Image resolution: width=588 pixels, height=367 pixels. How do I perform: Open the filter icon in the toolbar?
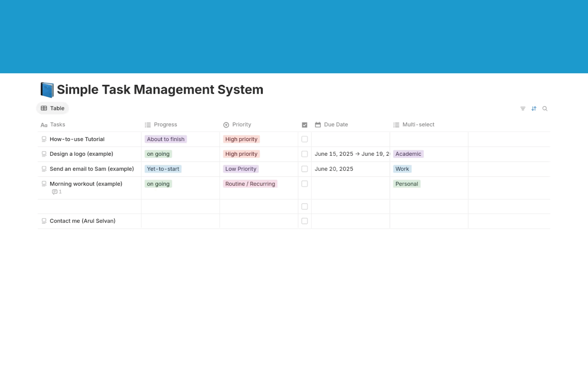pos(522,108)
